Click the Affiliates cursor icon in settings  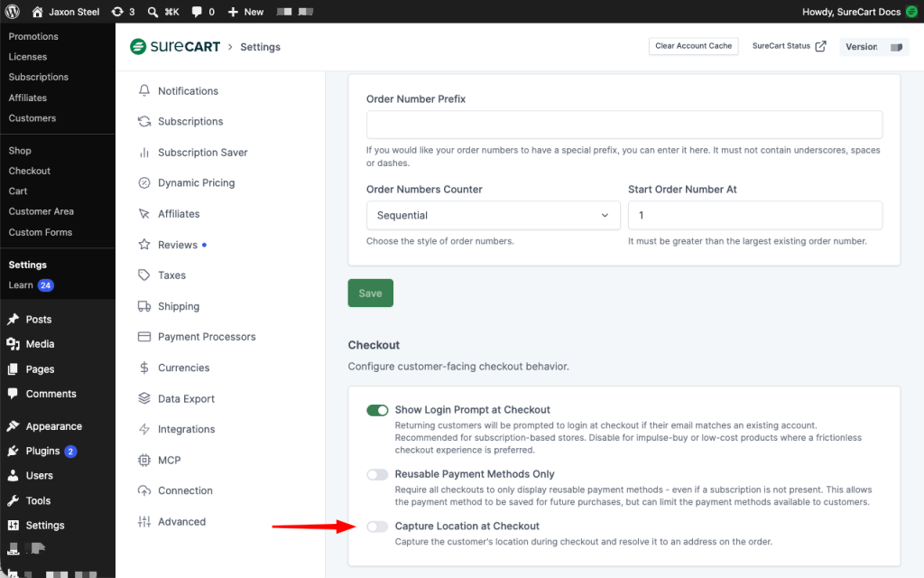(144, 213)
